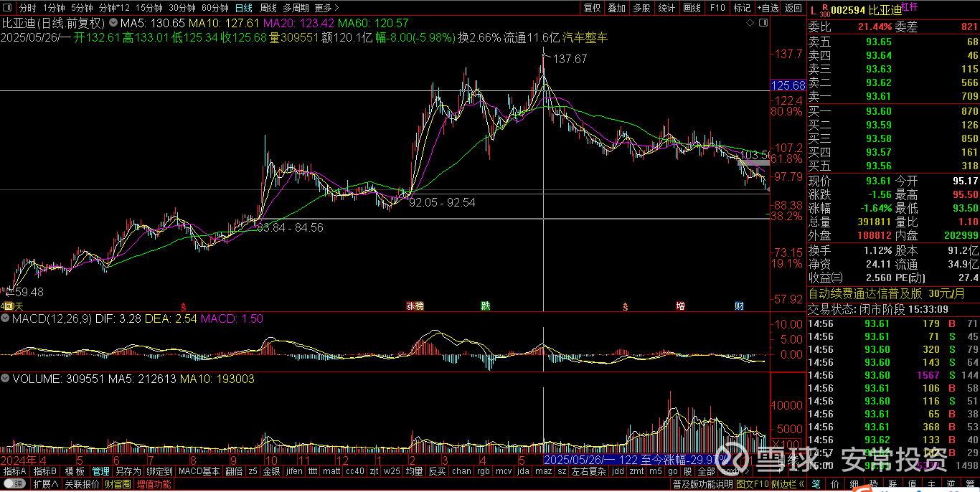980x492 pixels.
Task: Open the 多周期 multi-period view
Action: pos(296,8)
